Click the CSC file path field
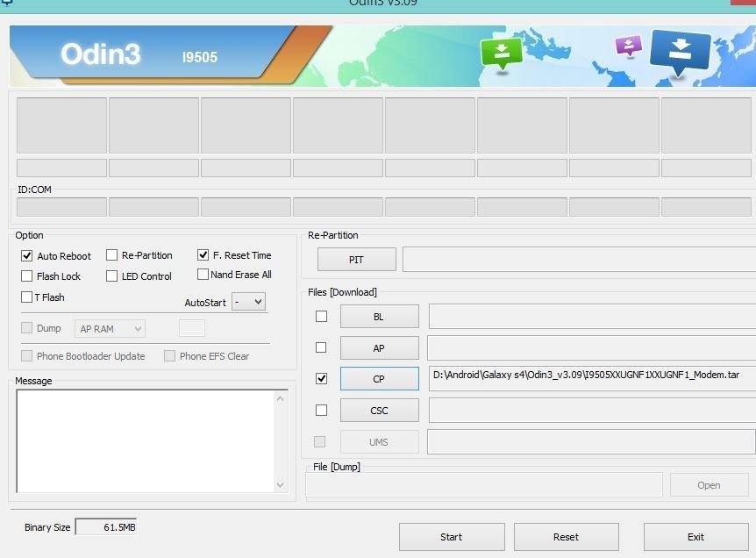The height and width of the screenshot is (558, 756). (592, 411)
